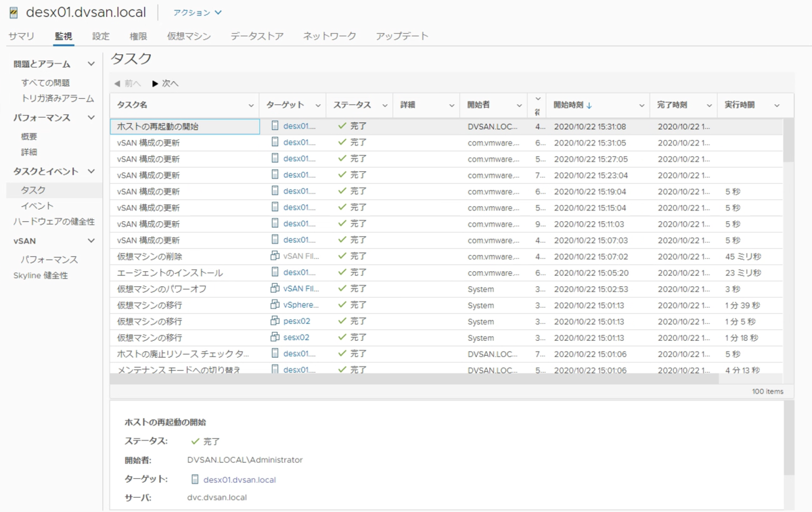The height and width of the screenshot is (512, 812).
Task: Collapse the タスクとイベント section
Action: coord(91,172)
